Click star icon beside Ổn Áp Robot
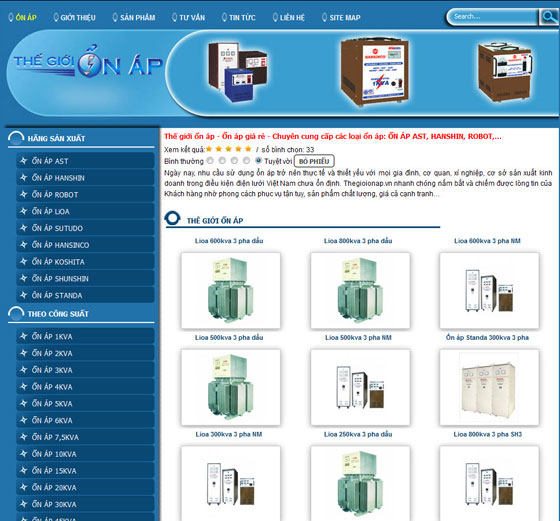560x521 pixels. click(24, 194)
